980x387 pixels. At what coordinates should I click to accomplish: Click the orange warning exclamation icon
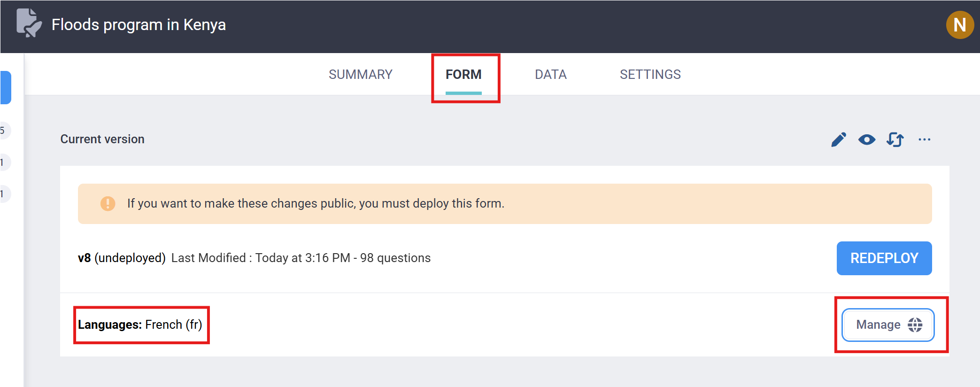tap(108, 203)
